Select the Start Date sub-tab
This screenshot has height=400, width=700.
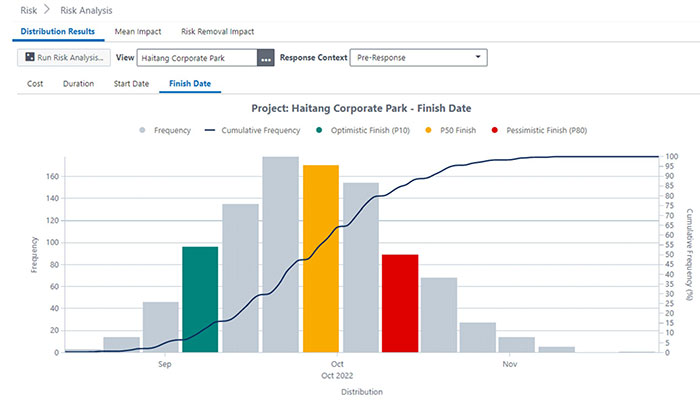pyautogui.click(x=131, y=83)
